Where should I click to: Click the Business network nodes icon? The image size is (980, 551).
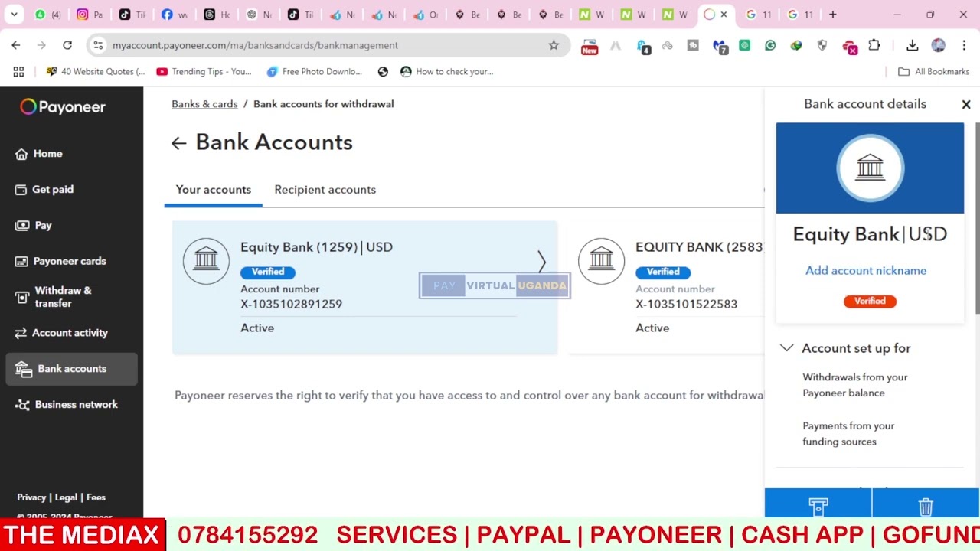click(22, 405)
